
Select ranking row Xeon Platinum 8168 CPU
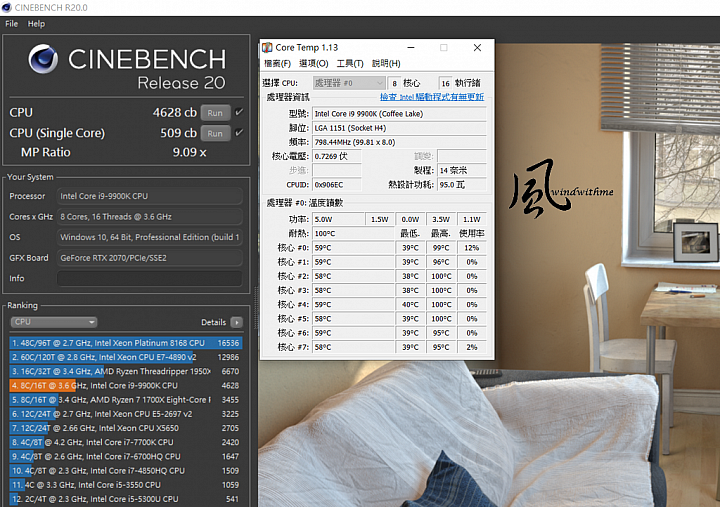(125, 343)
